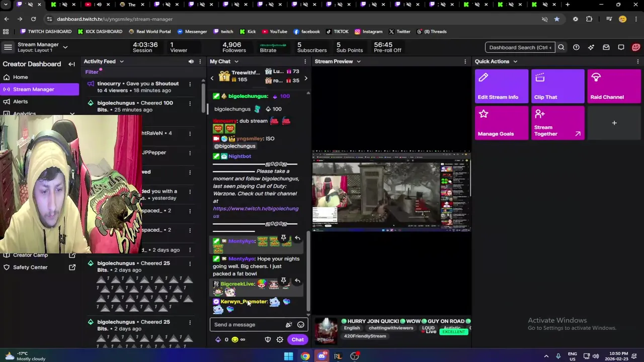Select Stream Manager in sidebar
The height and width of the screenshot is (362, 644).
[x=39, y=89]
